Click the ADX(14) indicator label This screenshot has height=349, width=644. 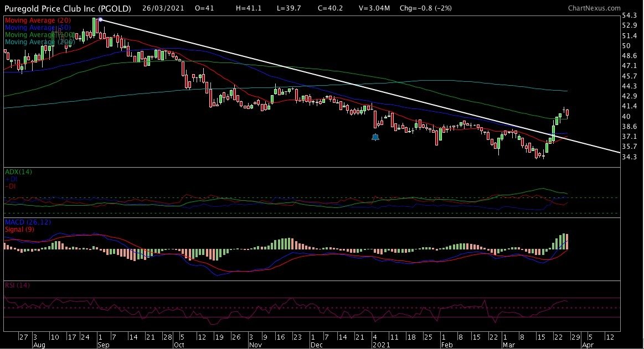(x=18, y=172)
